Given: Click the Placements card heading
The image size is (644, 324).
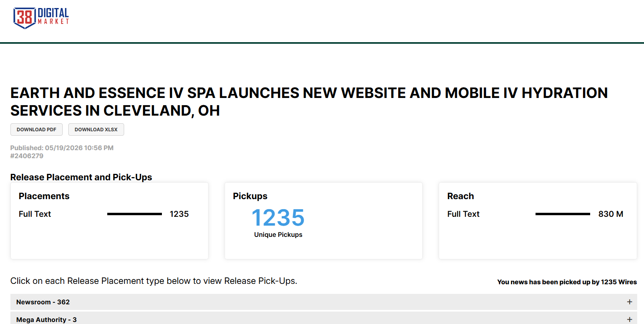Looking at the screenshot, I should [x=44, y=196].
